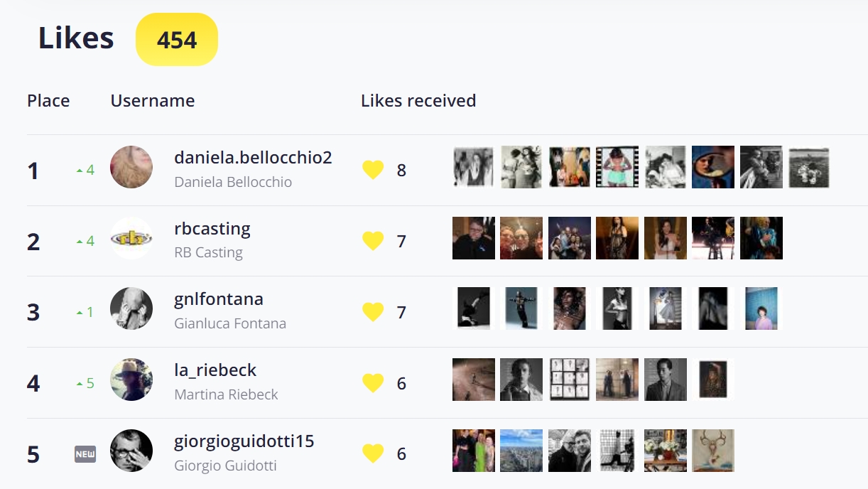
Task: Open the gnlfontana username link
Action: 219,299
